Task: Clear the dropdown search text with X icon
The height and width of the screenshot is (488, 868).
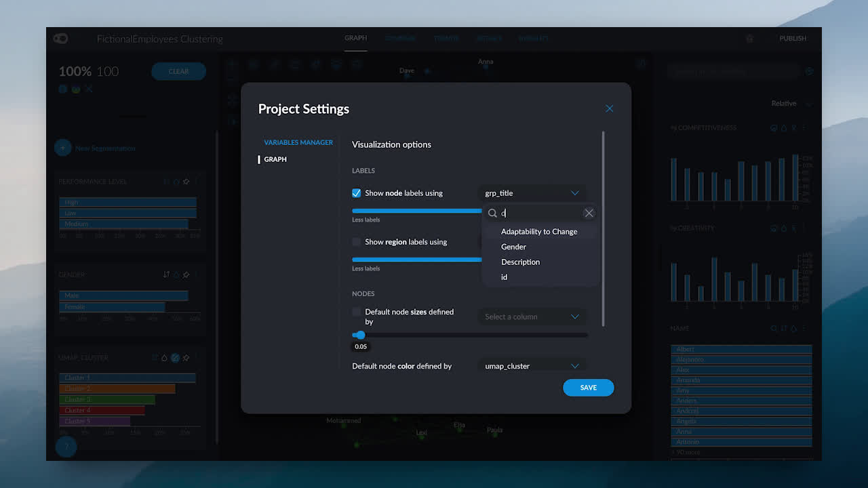Action: point(589,213)
